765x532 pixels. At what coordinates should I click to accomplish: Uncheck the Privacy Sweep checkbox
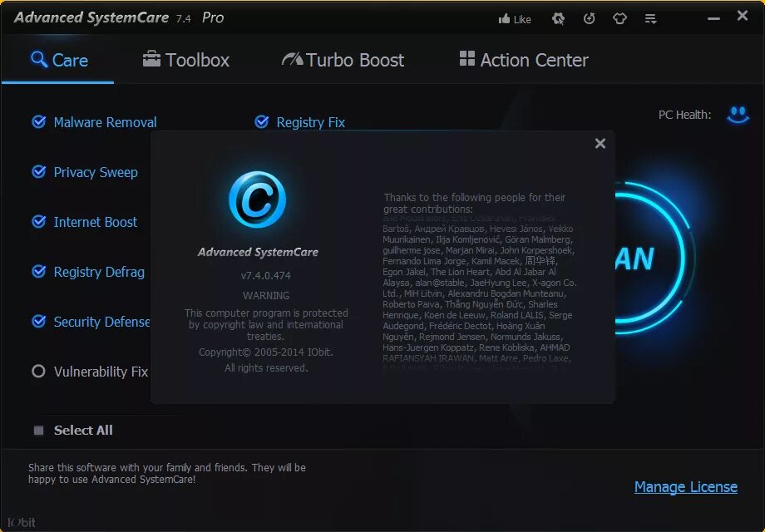[x=38, y=171]
